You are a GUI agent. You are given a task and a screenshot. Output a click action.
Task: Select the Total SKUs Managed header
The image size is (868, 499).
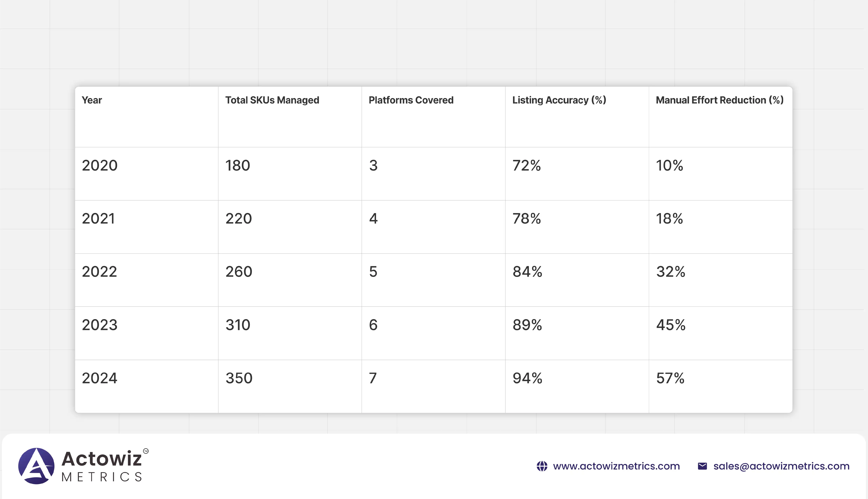(272, 100)
